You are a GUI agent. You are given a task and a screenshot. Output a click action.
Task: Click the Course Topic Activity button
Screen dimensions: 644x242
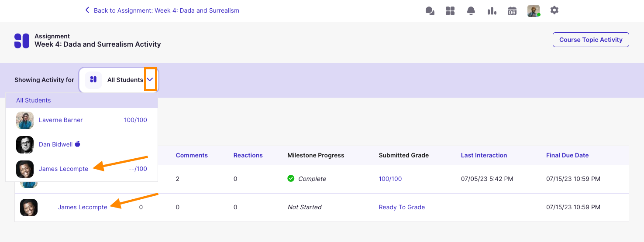590,40
